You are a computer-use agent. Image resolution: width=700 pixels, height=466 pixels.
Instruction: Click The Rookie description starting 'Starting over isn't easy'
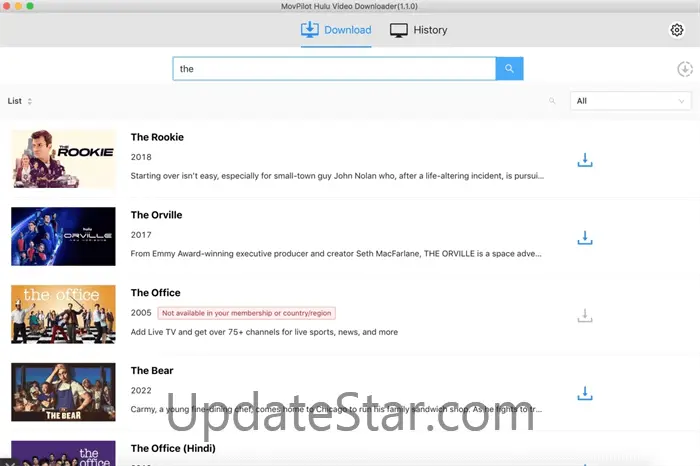coord(337,176)
